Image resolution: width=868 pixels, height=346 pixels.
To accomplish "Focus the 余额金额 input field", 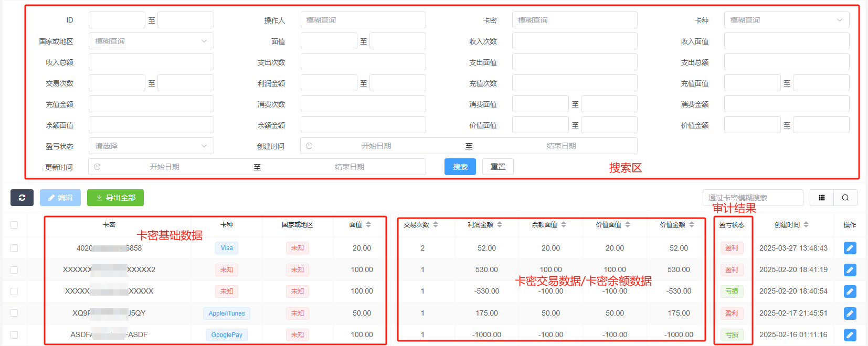I will click(363, 125).
